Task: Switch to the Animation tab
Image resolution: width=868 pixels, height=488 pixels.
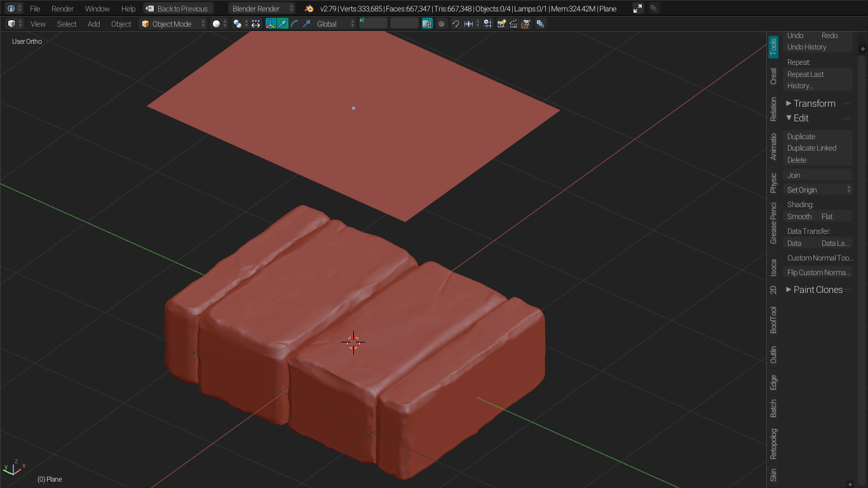Action: (773, 146)
